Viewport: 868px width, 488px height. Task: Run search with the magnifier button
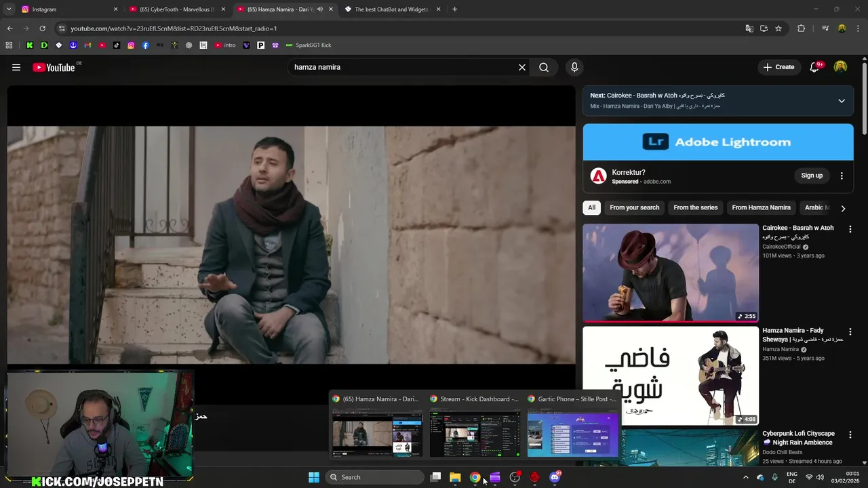pos(544,67)
